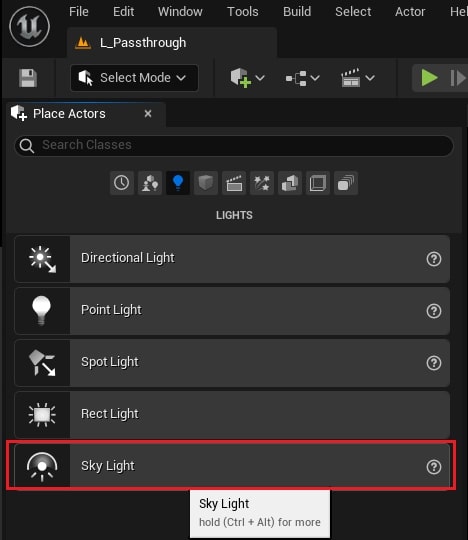Select the Recently Placed clock category icon
The width and height of the screenshot is (468, 540).
tap(122, 183)
